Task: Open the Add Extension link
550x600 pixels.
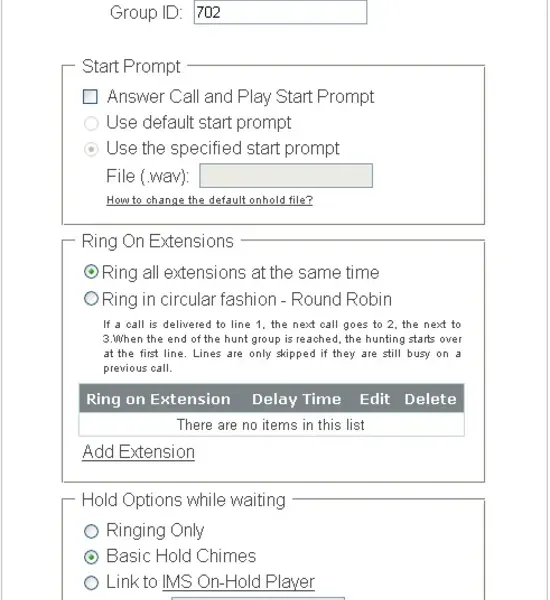Action: [138, 452]
